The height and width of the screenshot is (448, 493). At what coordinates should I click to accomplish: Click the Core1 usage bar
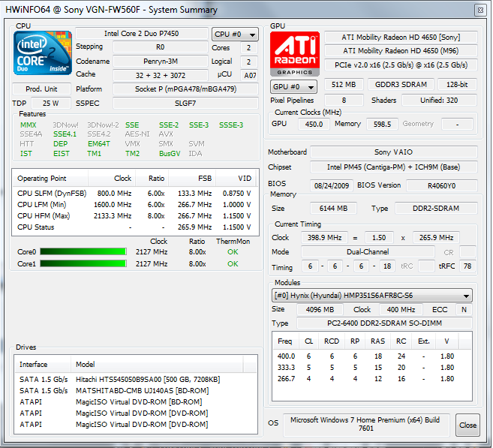pos(83,263)
